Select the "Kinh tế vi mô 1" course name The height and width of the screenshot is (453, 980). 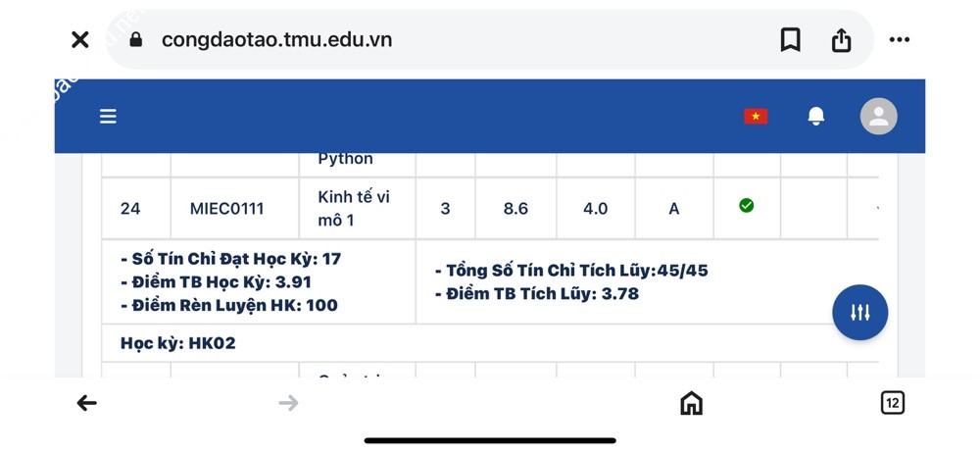(x=354, y=209)
